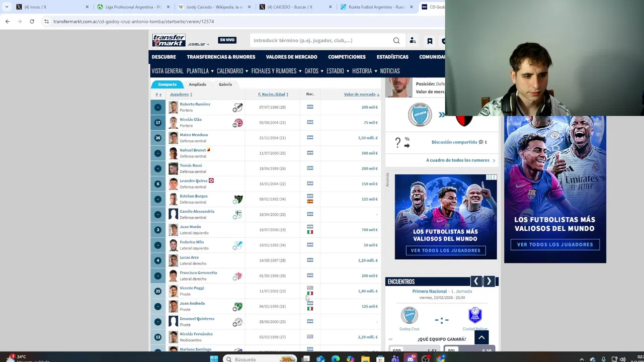Open Microsoft Edge from the taskbar
Screen dimensions: 644x362
coord(336,359)
